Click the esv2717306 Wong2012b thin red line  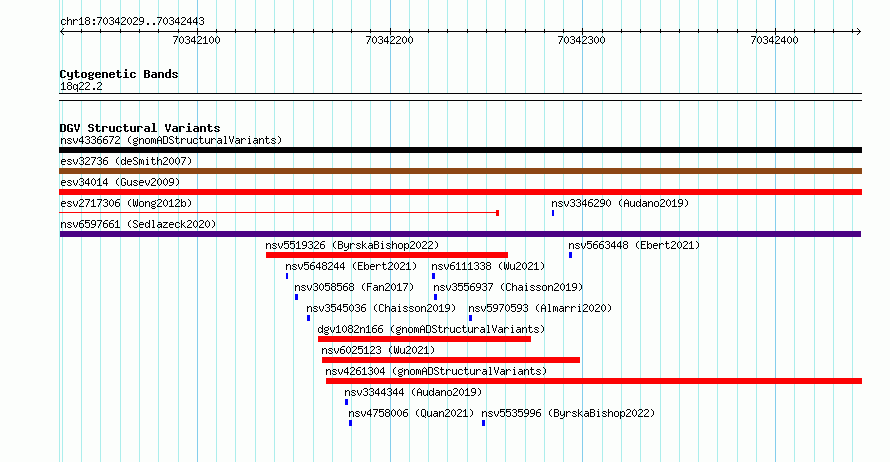coord(279,213)
